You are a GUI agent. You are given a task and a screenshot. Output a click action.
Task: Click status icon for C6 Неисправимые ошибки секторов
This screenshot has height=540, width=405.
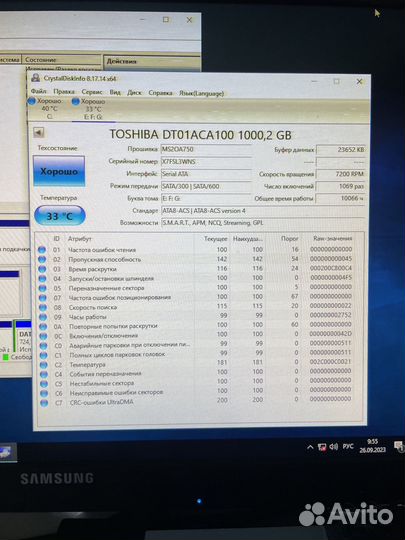click(44, 393)
